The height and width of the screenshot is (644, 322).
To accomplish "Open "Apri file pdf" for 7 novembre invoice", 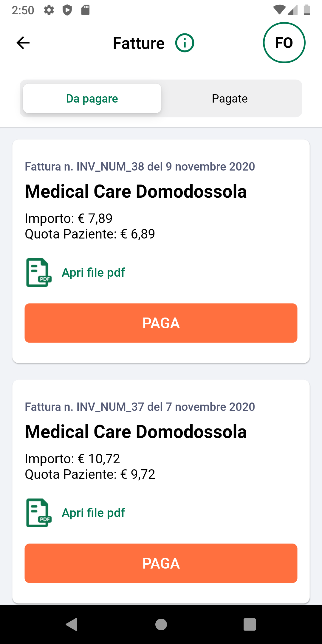I will [x=93, y=513].
